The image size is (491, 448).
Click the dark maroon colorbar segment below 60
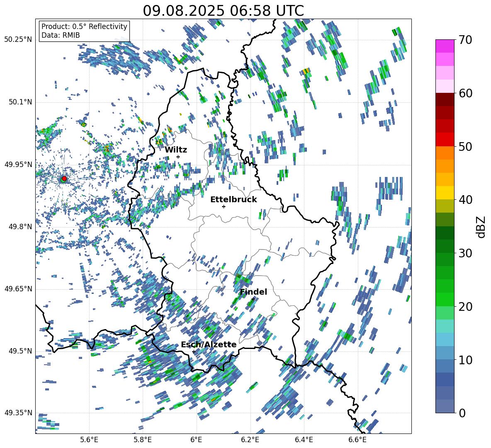pyautogui.click(x=445, y=99)
